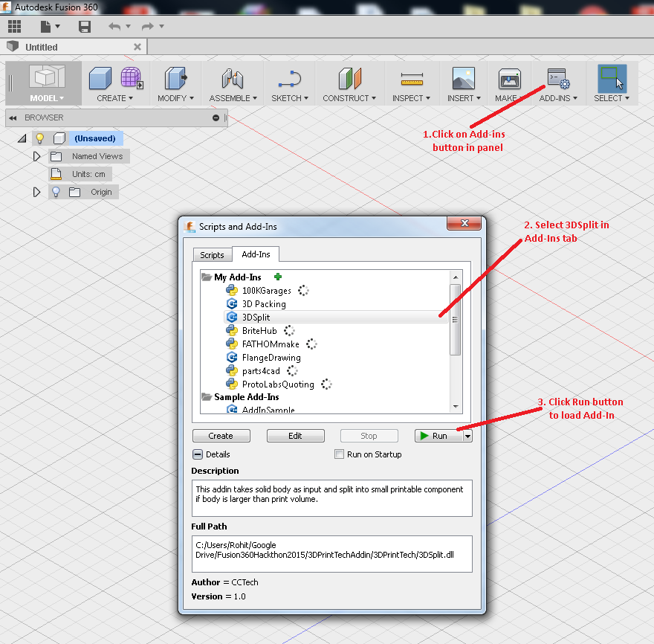The image size is (654, 644).
Task: Click the list scroll up arrow
Action: pyautogui.click(x=456, y=277)
